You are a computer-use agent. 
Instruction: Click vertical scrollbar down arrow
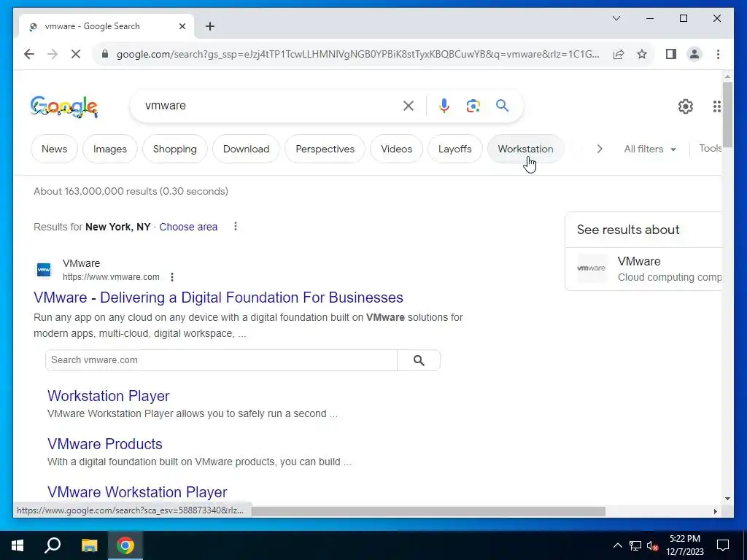(x=727, y=499)
